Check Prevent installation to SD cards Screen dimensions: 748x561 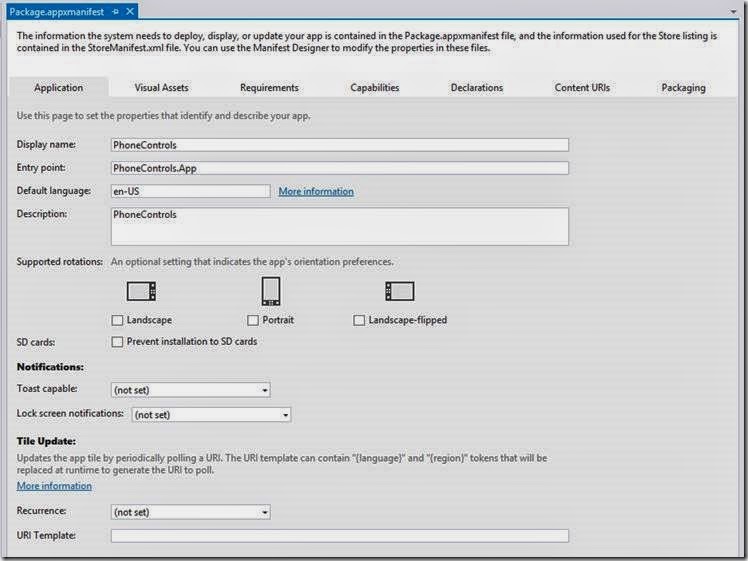pos(117,342)
